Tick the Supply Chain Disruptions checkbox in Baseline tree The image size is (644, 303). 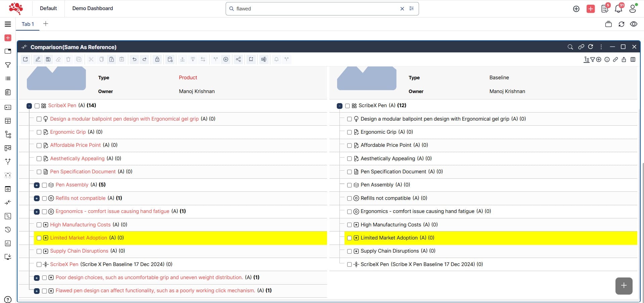point(350,251)
